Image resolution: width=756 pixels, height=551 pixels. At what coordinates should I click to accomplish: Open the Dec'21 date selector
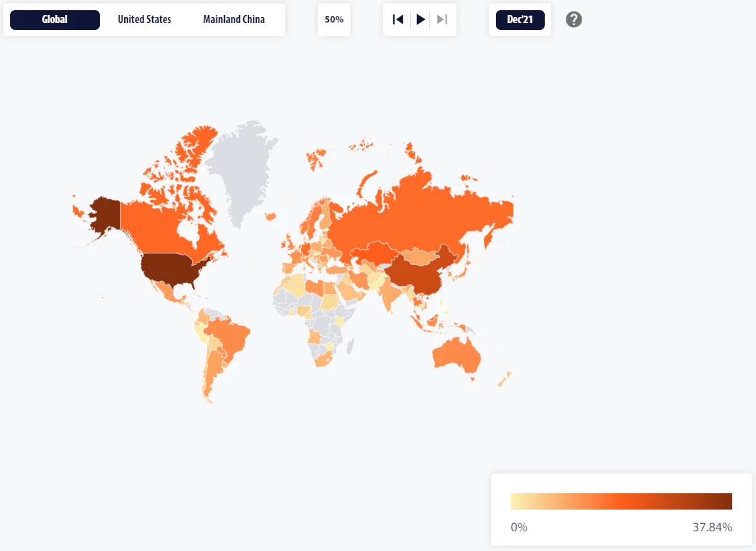point(520,20)
